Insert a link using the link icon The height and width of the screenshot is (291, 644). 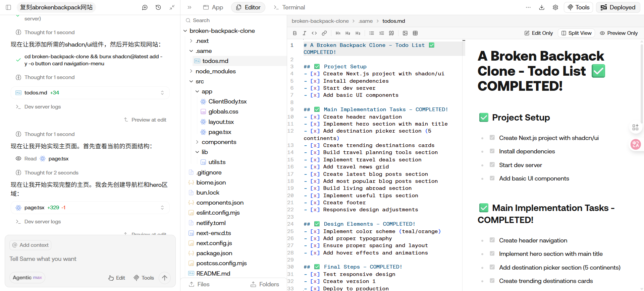(x=324, y=33)
